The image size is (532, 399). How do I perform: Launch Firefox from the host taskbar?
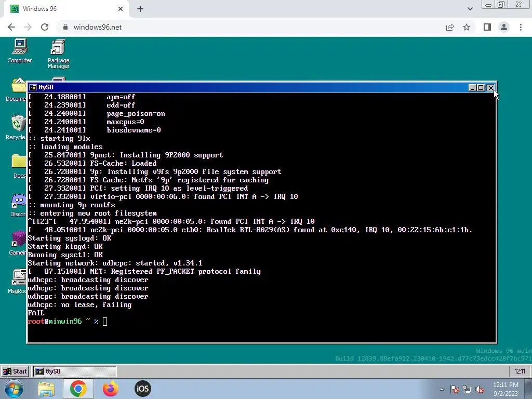click(110, 389)
